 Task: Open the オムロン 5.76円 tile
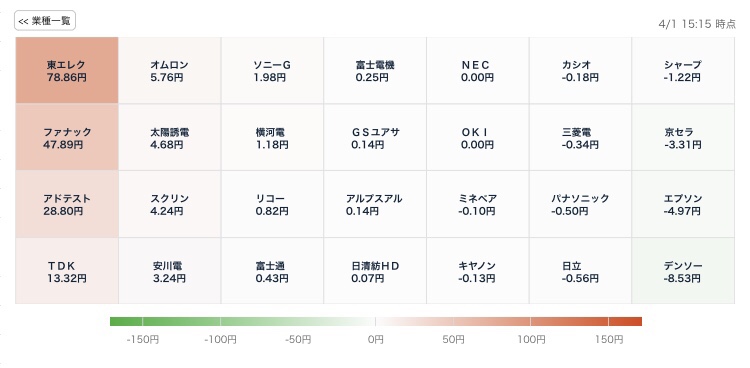tap(170, 70)
